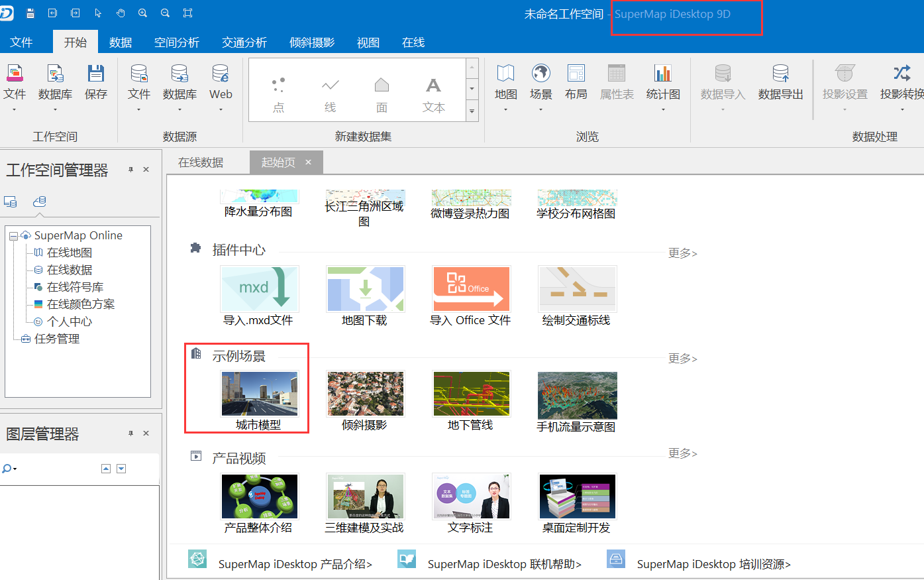
Task: Click the right-arrow bracket icon in title bar
Action: click(76, 13)
